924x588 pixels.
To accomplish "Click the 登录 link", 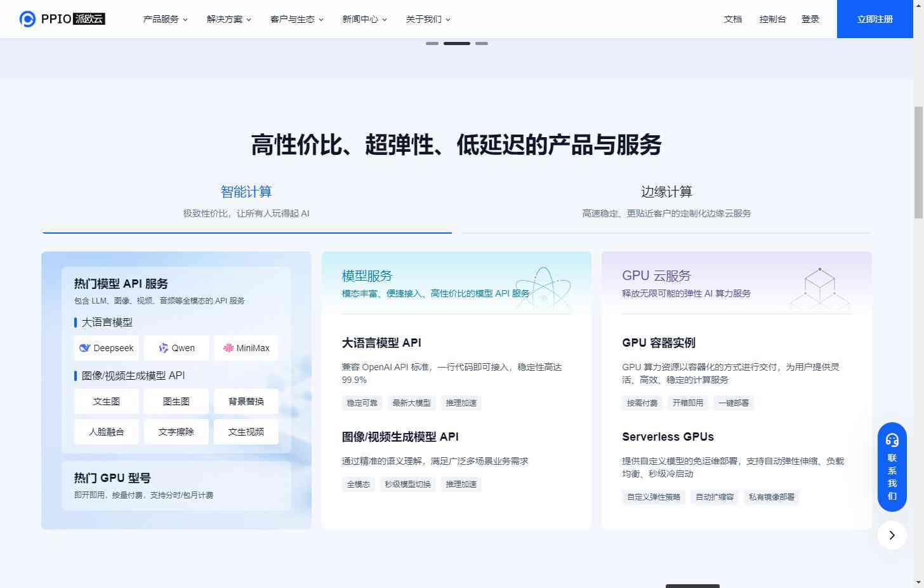I will pos(810,19).
